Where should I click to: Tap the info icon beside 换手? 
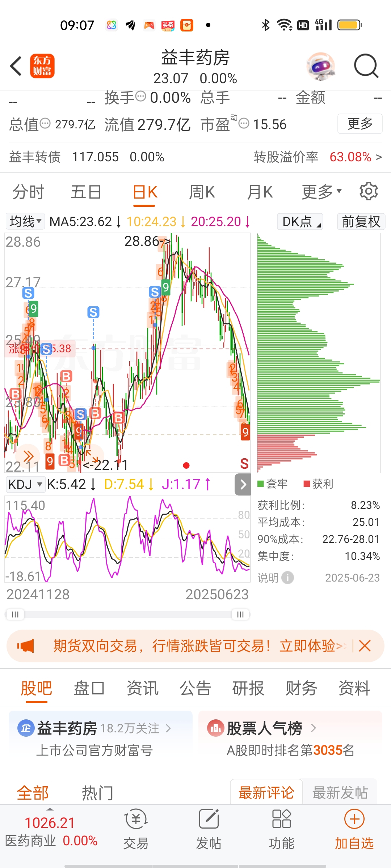pos(140,97)
